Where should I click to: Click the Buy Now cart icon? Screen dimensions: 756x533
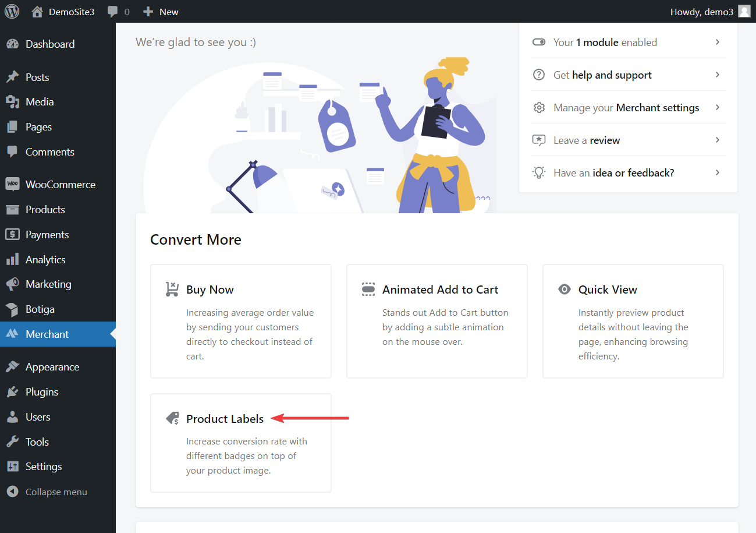point(172,290)
